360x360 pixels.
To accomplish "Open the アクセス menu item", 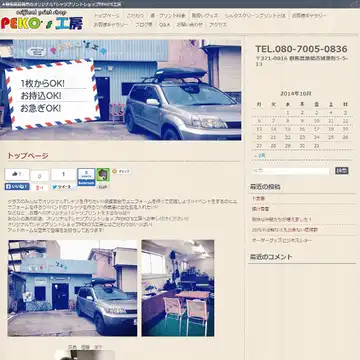I will [x=218, y=25].
